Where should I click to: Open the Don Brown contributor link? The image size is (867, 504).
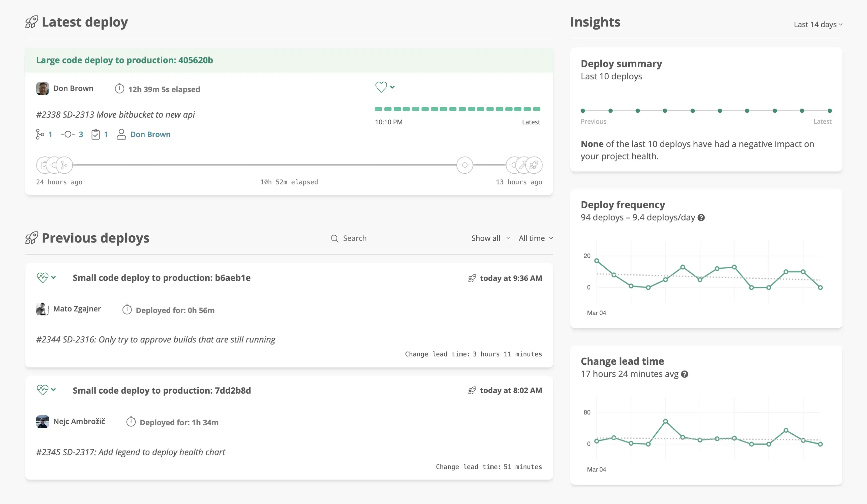tap(150, 134)
